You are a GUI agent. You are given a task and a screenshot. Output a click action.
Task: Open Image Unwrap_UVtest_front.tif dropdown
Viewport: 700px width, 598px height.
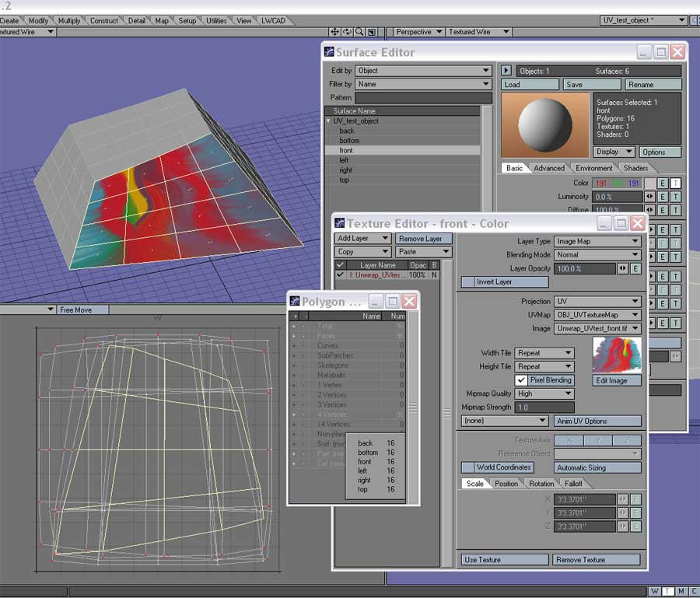click(x=597, y=328)
